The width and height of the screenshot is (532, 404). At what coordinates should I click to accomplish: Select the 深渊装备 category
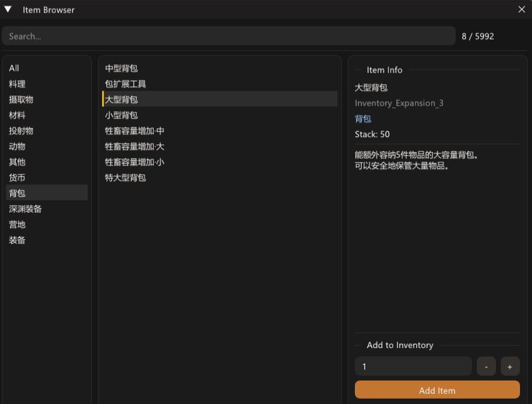[x=25, y=209]
